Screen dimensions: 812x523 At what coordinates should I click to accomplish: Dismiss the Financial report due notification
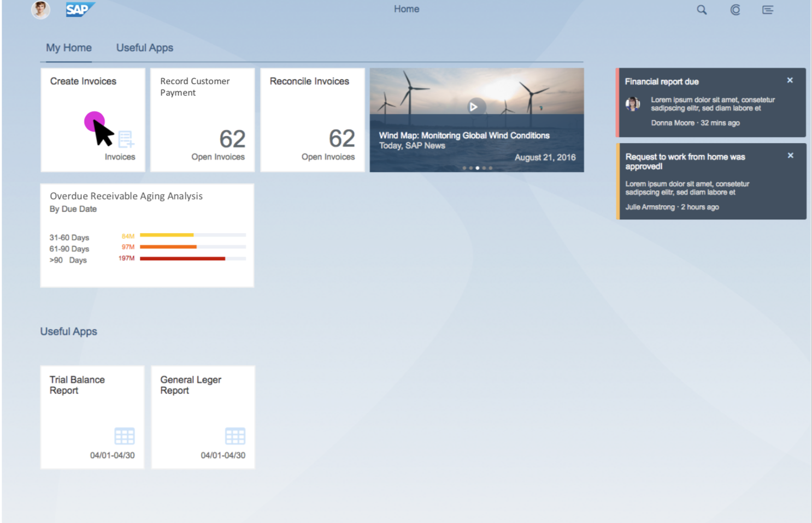[x=790, y=80]
